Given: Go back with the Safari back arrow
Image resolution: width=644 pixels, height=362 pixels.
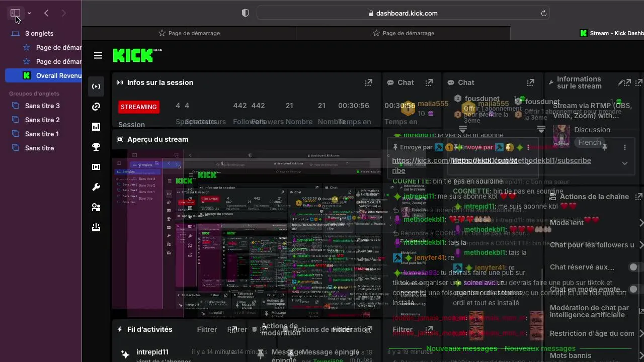Looking at the screenshot, I should coord(46,13).
